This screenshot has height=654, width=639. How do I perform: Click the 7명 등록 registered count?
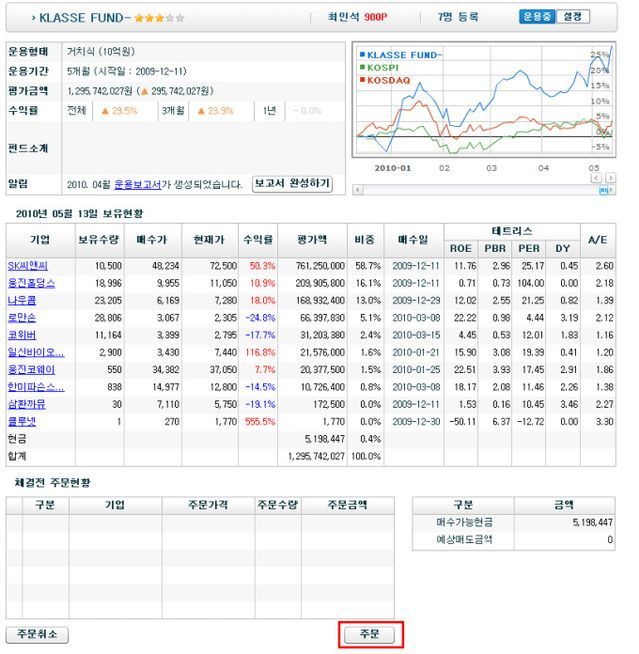coord(458,17)
